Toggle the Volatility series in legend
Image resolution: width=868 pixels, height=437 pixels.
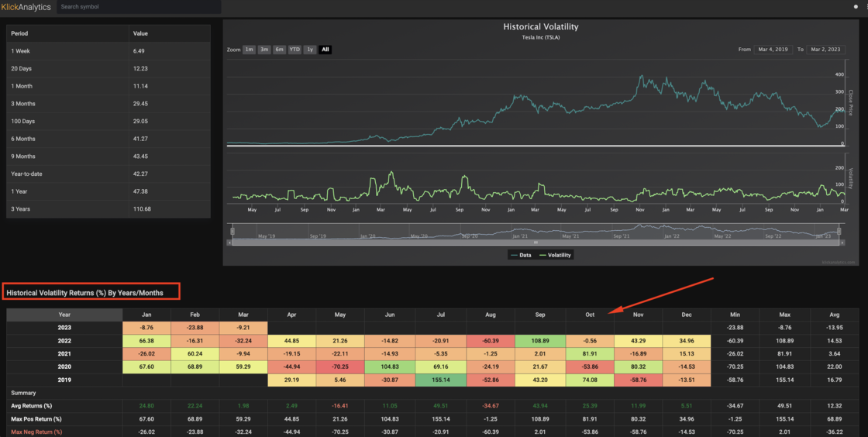click(x=555, y=255)
